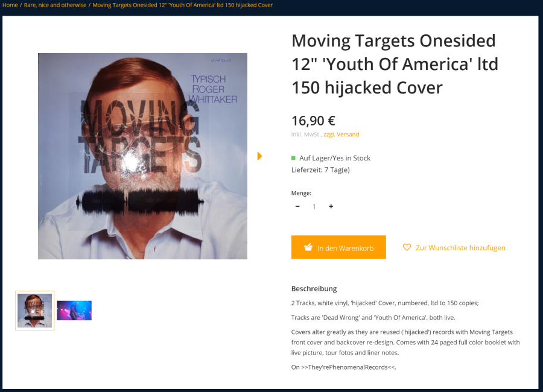Click the Moving Targets Onesided breadcrumb item
543x392 pixels.
point(182,5)
